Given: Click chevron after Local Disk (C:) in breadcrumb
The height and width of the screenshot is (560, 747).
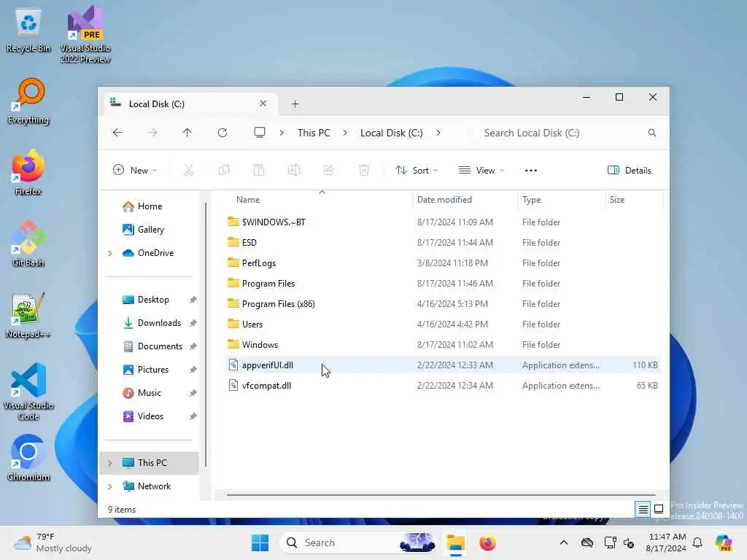Looking at the screenshot, I should coord(438,133).
